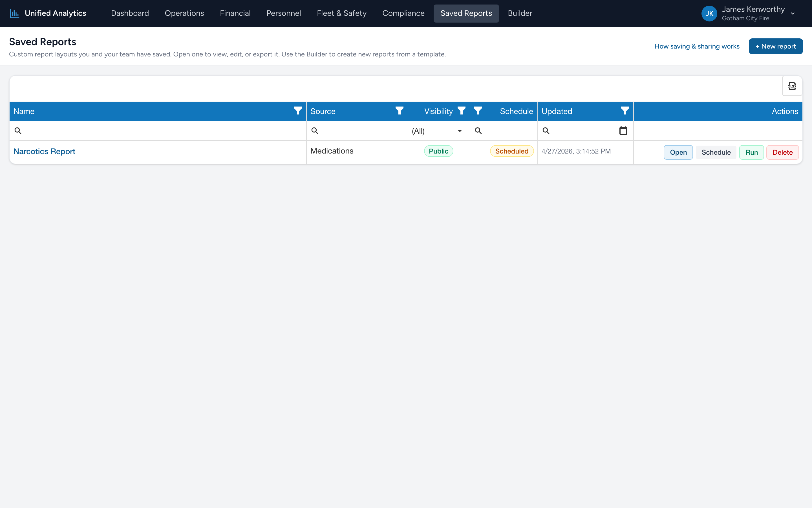812x508 pixels.
Task: Open the Financial tab
Action: pos(235,14)
